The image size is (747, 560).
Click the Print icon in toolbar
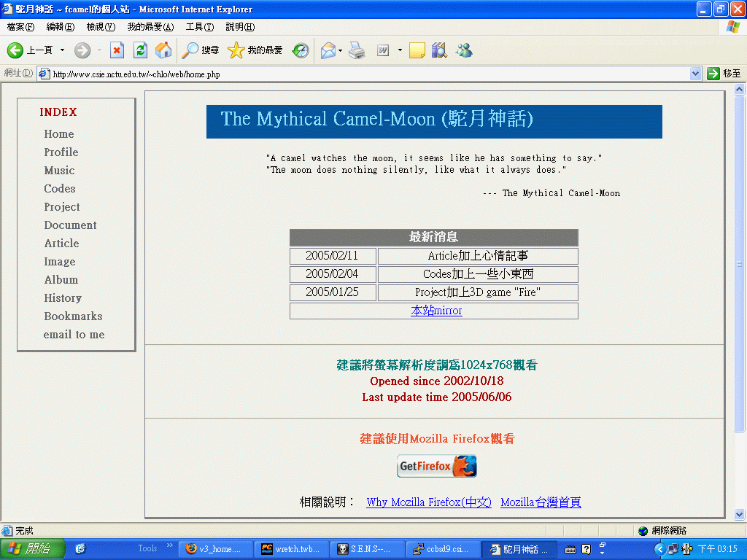pyautogui.click(x=356, y=50)
